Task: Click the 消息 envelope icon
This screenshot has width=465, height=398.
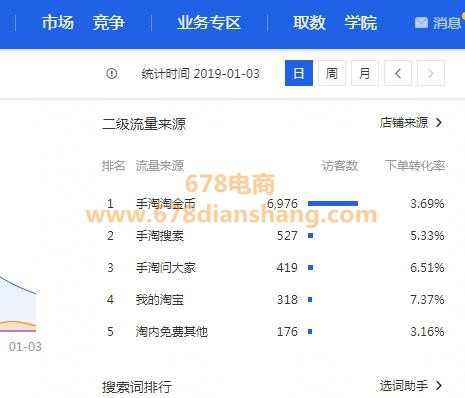Action: [421, 23]
